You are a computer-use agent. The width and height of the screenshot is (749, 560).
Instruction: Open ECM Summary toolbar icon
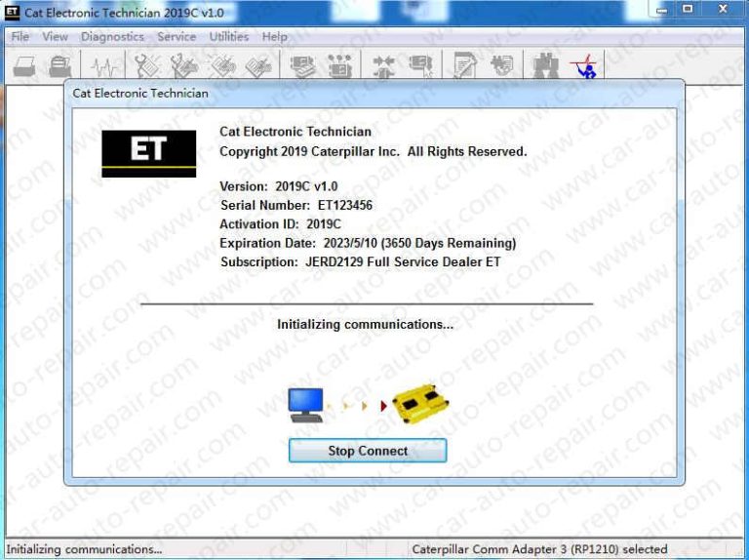click(303, 65)
